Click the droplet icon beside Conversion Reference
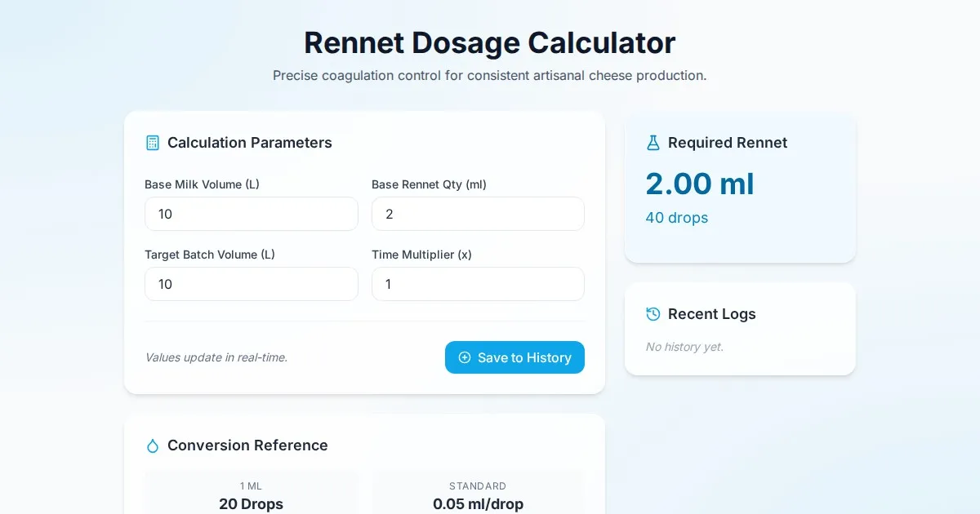980x514 pixels. point(153,445)
